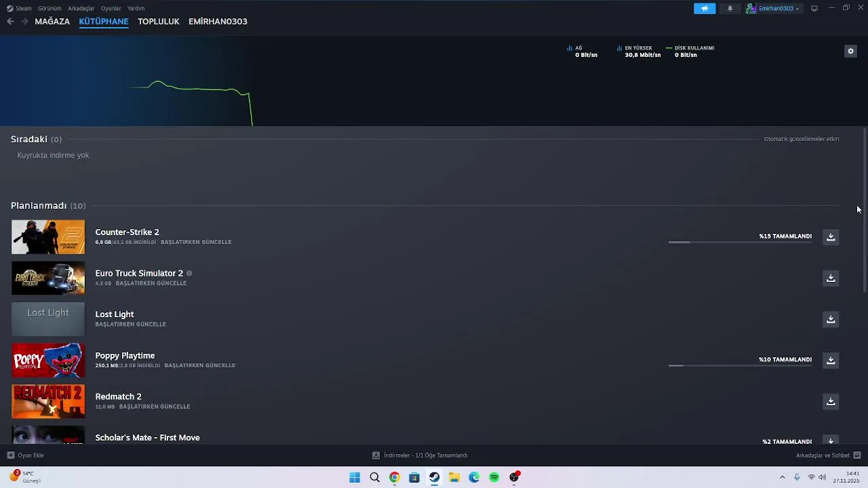Screen dimensions: 868x488
Task: Click Euro Truck Simulator 2 title text
Action: (139, 273)
